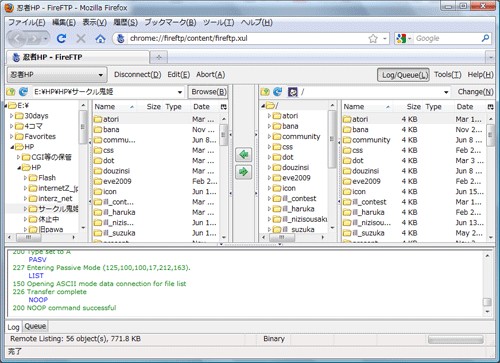This screenshot has height=363, width=500.
Task: Select atori folder in local file list
Action: click(156, 119)
